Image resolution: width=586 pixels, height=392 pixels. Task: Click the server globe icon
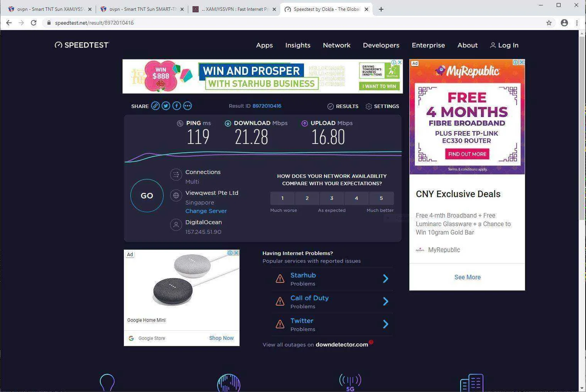coord(176,195)
